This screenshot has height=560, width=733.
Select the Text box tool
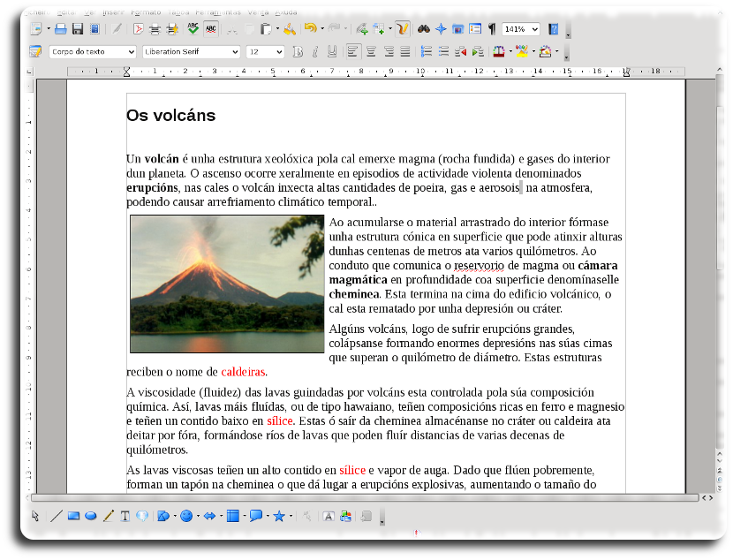point(124,516)
